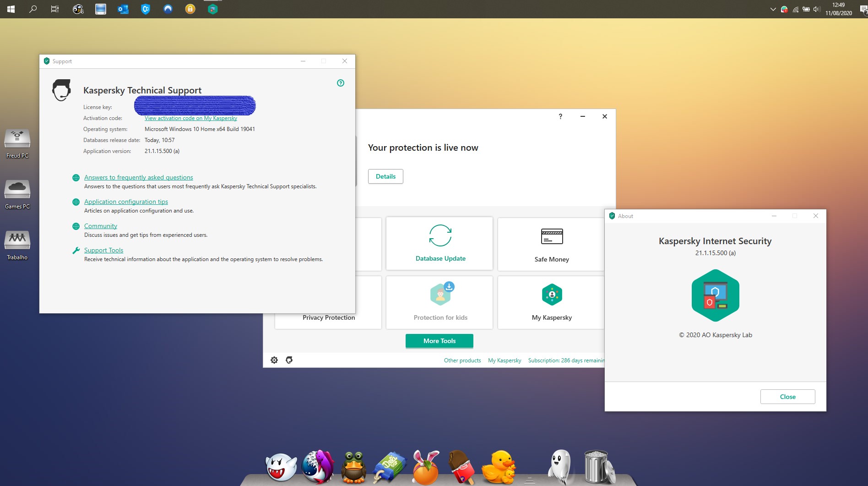Open the Support Tools link
Viewport: 868px width, 486px height.
click(x=103, y=250)
